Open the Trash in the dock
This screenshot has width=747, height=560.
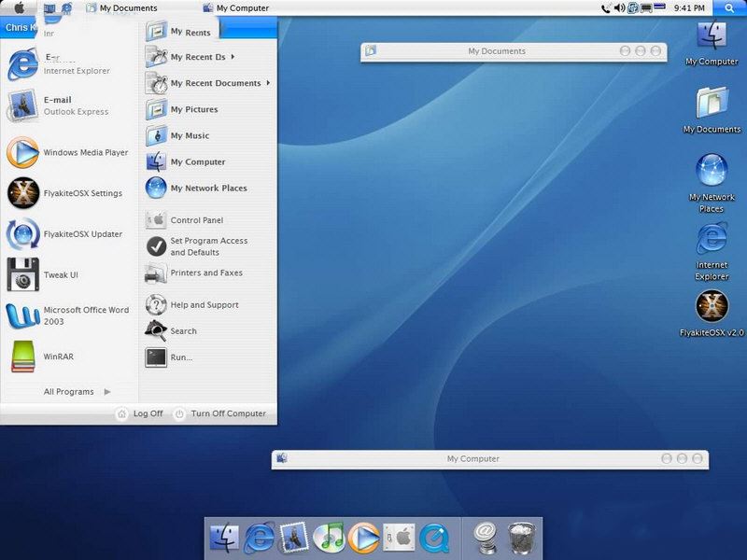[x=521, y=539]
